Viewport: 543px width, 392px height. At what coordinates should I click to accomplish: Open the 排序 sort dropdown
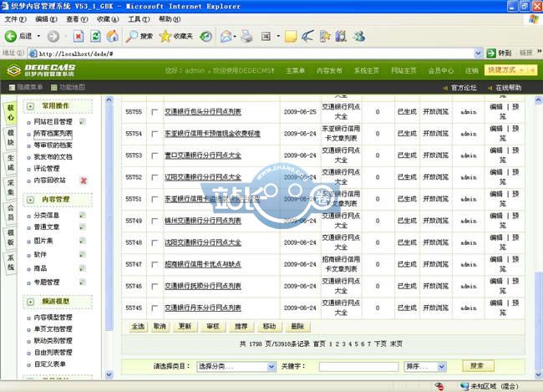[x=425, y=366]
